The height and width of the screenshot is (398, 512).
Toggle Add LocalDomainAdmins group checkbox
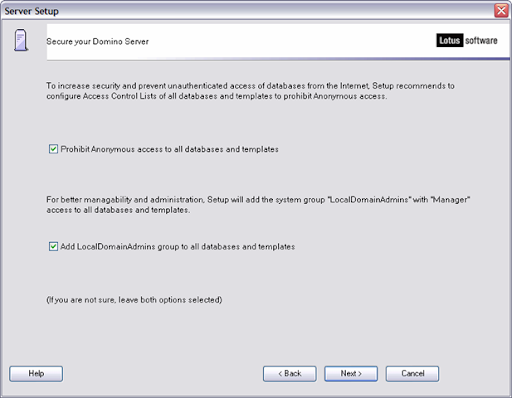[53, 247]
